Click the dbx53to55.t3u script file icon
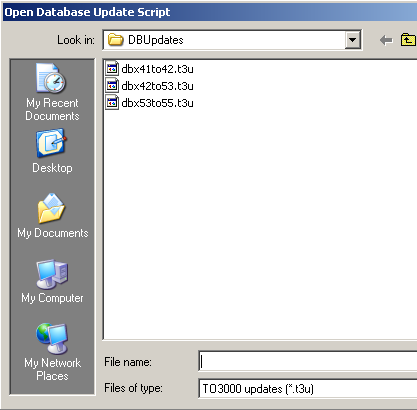Image resolution: width=417 pixels, height=410 pixels. pos(112,102)
